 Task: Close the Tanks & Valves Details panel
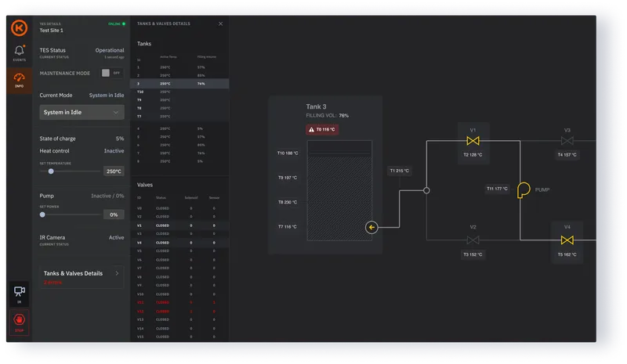coord(221,24)
